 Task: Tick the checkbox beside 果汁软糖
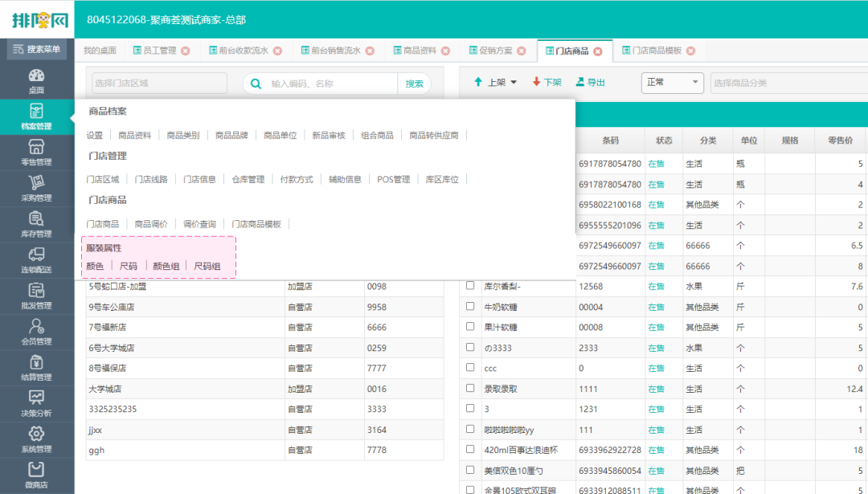coord(470,327)
